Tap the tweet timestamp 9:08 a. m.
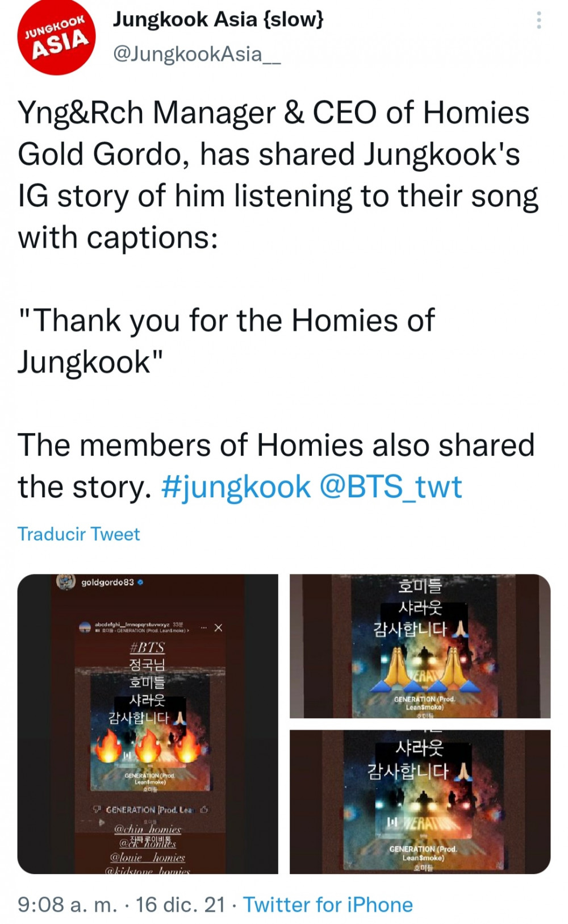 pos(67,904)
